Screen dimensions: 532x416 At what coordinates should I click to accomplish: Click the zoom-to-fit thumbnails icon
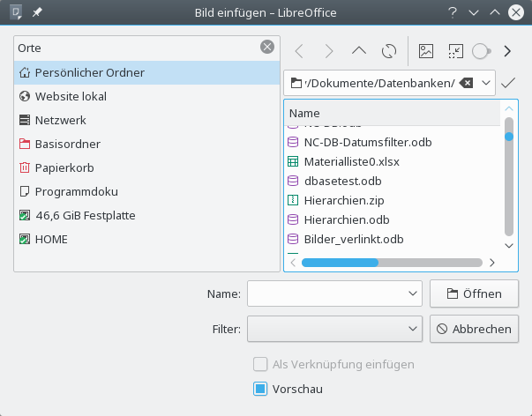[455, 51]
